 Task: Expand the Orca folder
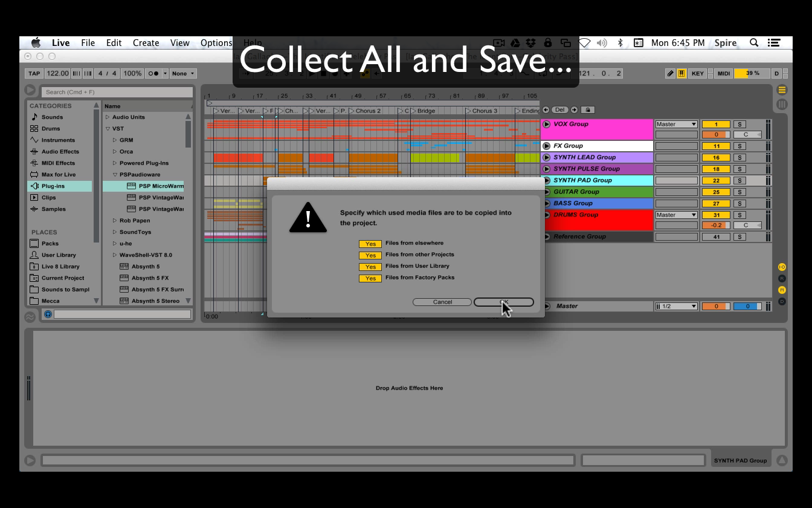tap(115, 152)
